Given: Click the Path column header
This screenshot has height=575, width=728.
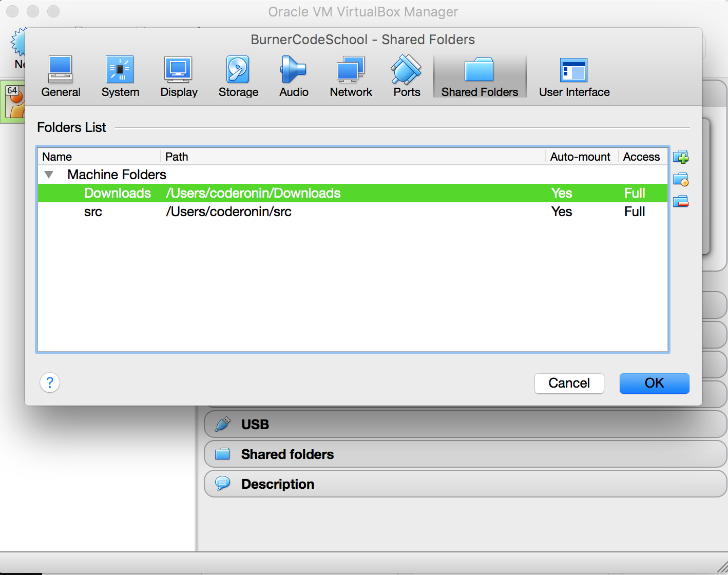Looking at the screenshot, I should (353, 157).
